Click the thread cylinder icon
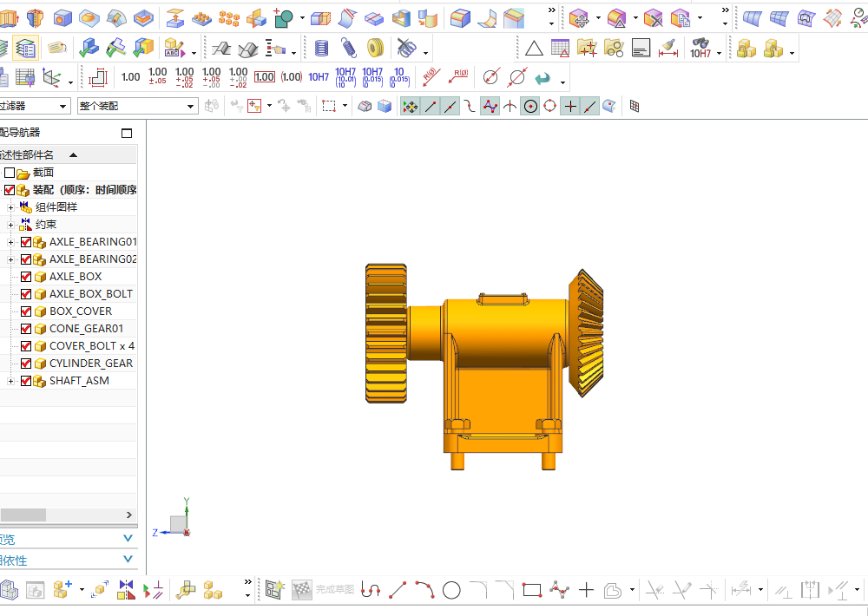 [322, 48]
